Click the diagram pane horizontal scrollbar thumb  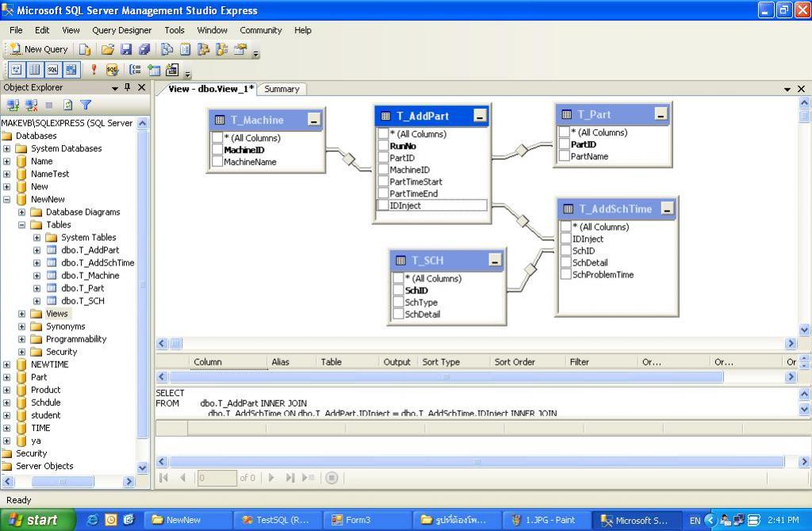[176, 343]
